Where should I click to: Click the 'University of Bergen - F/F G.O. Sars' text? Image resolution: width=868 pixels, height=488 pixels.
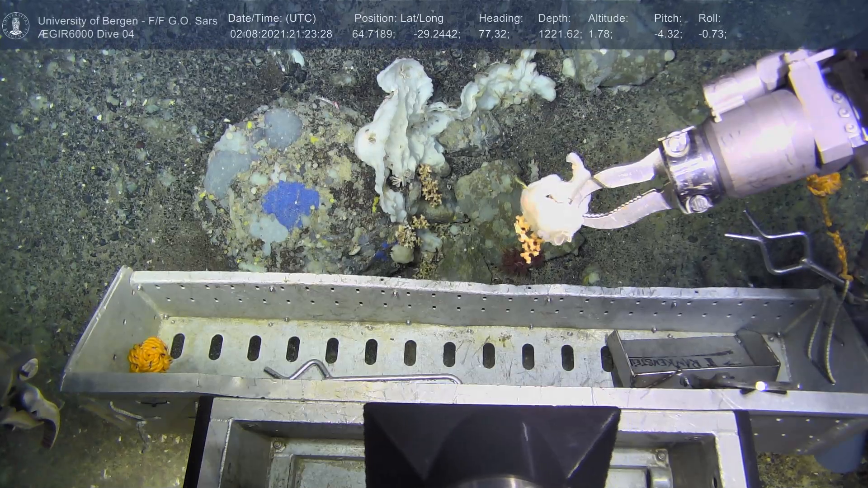[x=127, y=21]
